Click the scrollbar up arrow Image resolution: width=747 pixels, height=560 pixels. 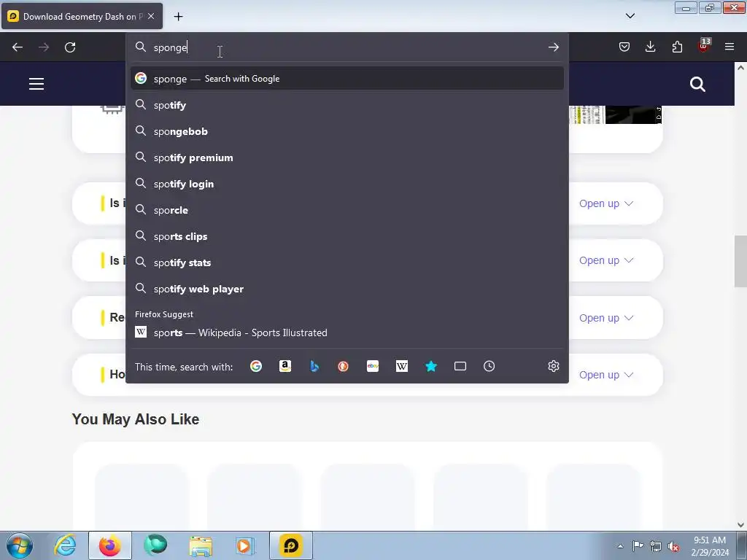tap(740, 68)
